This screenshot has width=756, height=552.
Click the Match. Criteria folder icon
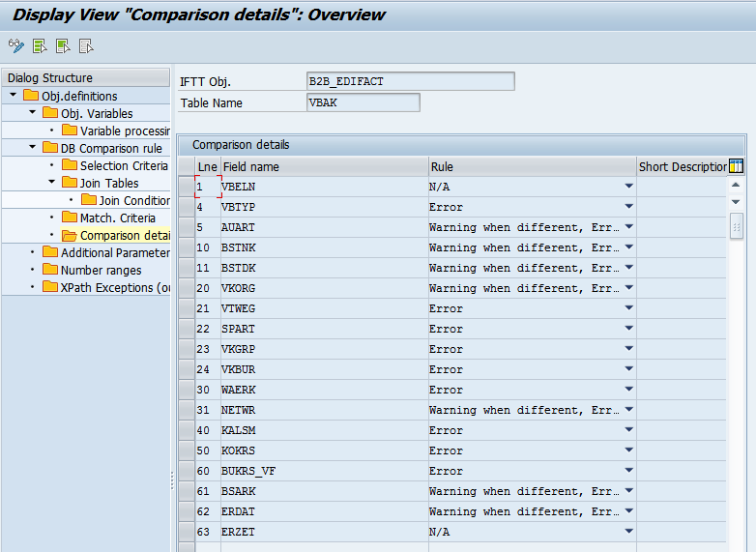[69, 218]
